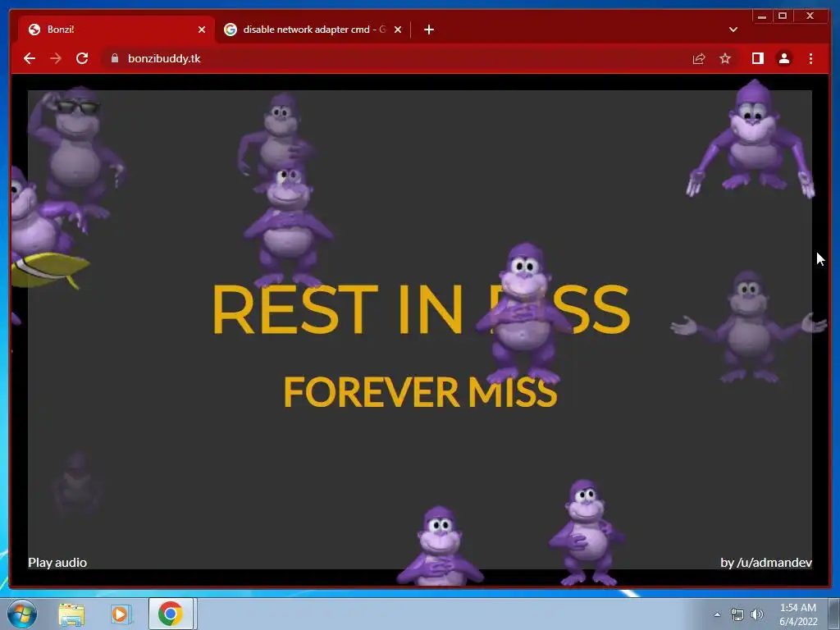This screenshot has width=840, height=630.
Task: Click the Play audio link
Action: pyautogui.click(x=57, y=563)
